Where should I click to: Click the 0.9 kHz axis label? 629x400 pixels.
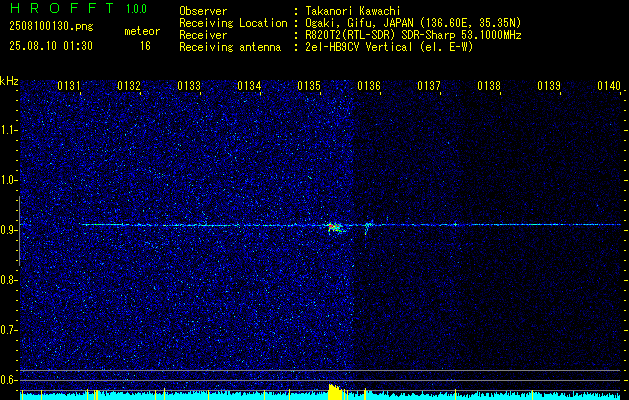coord(9,230)
